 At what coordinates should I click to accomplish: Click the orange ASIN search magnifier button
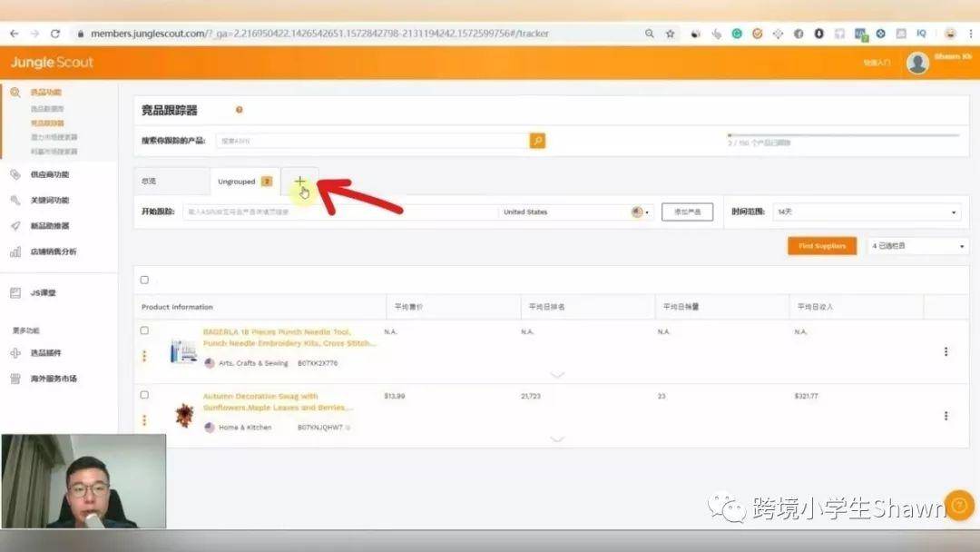[537, 141]
